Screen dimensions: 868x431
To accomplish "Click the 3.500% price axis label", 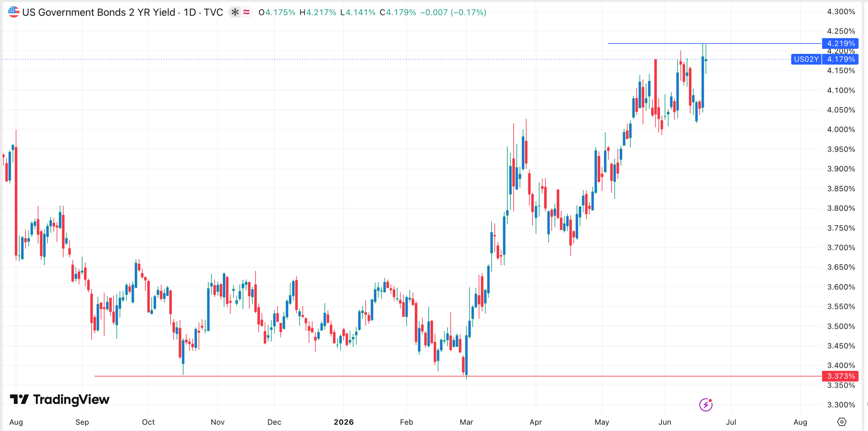I will pos(841,326).
